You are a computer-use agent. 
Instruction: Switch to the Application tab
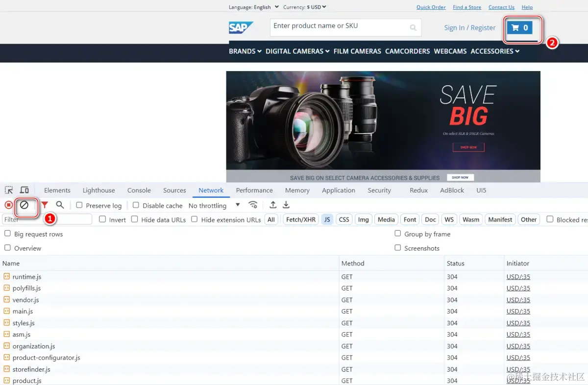(x=339, y=190)
